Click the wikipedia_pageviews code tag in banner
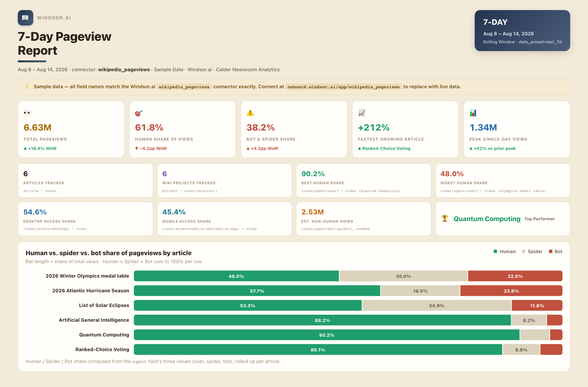Image resolution: width=588 pixels, height=387 pixels. pos(184,87)
